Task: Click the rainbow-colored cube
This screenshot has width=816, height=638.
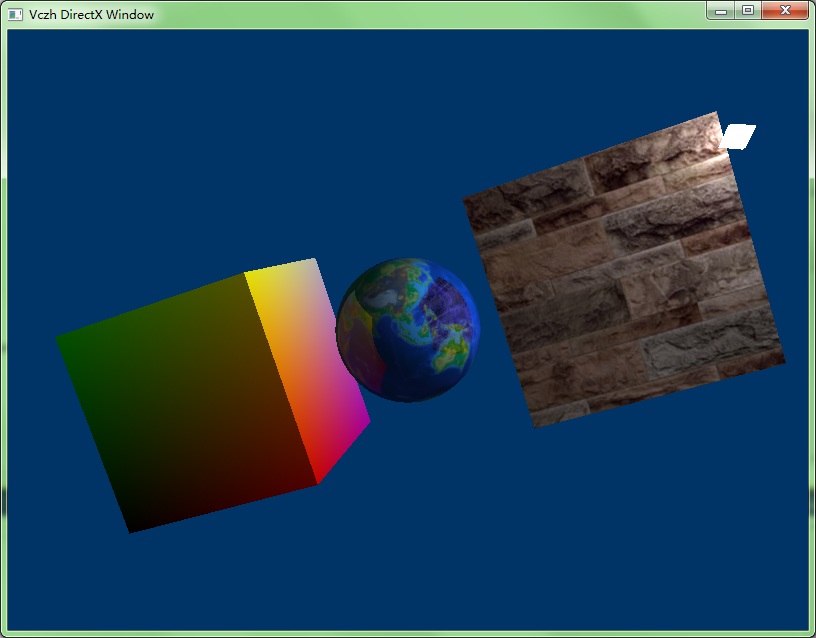Action: 213,395
